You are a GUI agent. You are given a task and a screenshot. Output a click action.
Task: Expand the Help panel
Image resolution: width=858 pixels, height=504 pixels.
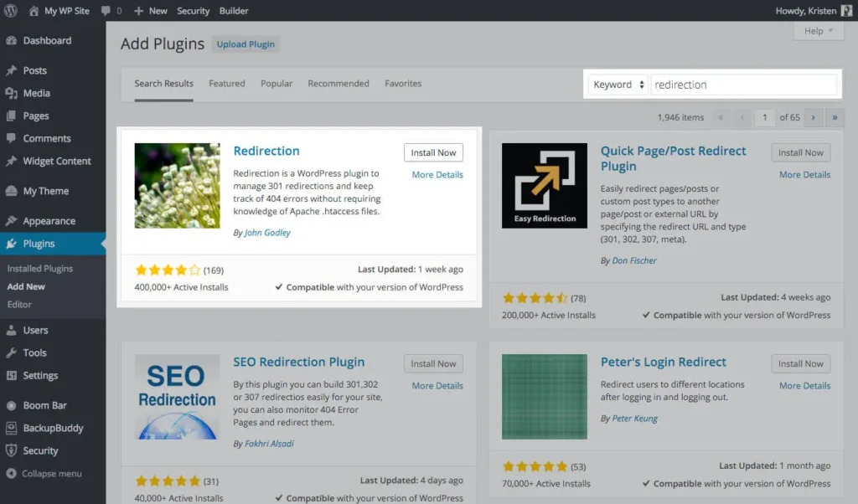tap(819, 30)
